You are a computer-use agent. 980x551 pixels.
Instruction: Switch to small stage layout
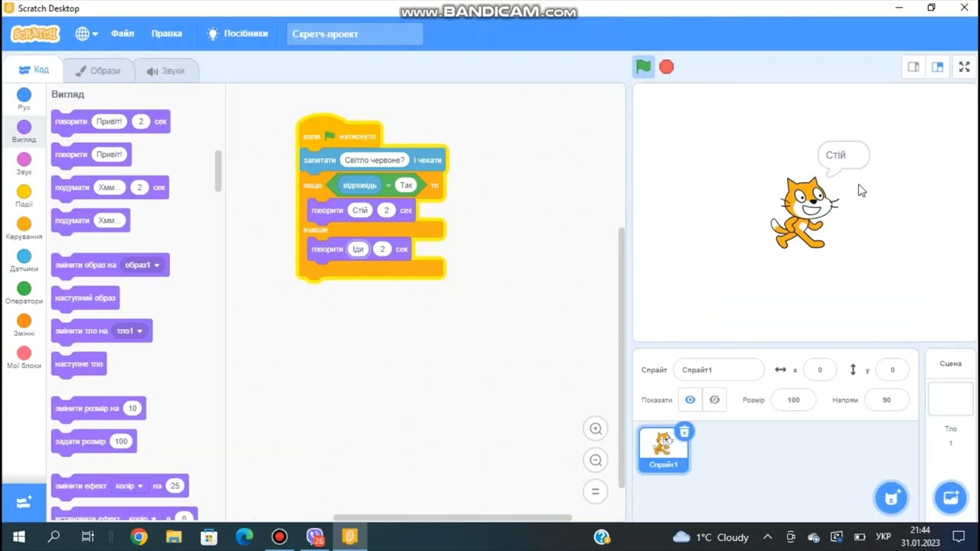[x=913, y=67]
